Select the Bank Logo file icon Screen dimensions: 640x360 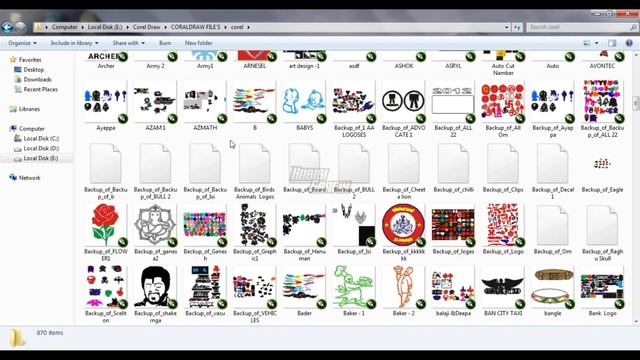click(602, 287)
